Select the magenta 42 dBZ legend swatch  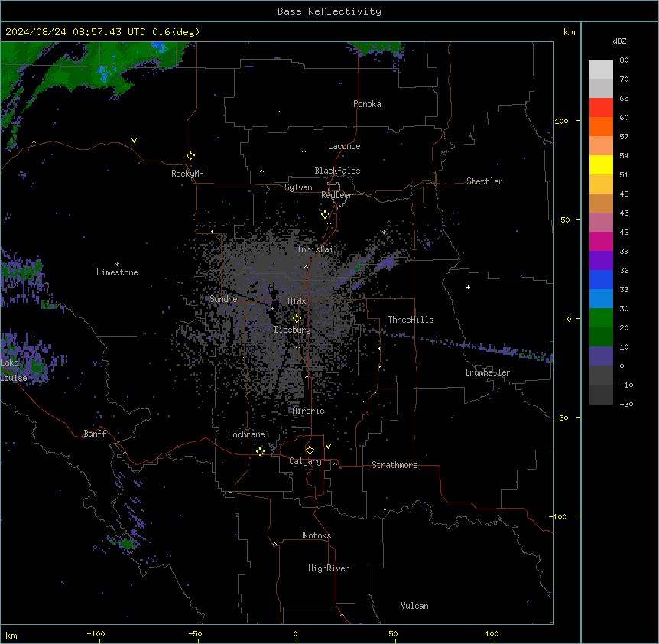pyautogui.click(x=601, y=241)
